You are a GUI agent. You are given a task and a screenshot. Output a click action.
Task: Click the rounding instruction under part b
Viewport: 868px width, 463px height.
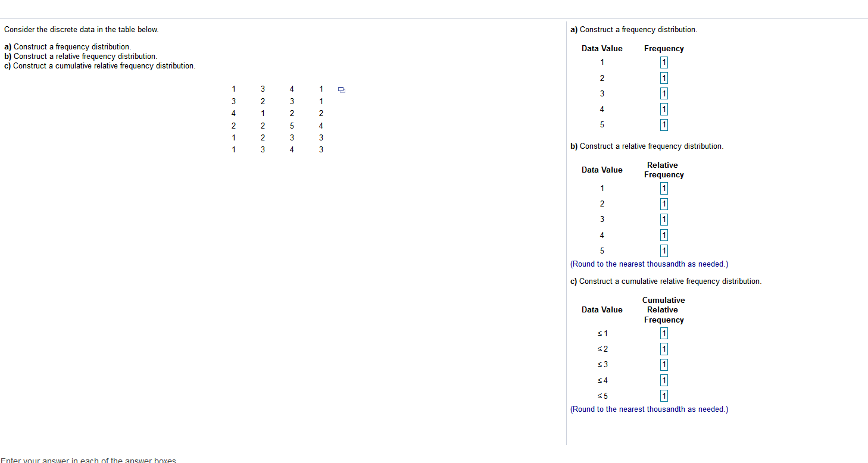pyautogui.click(x=649, y=264)
